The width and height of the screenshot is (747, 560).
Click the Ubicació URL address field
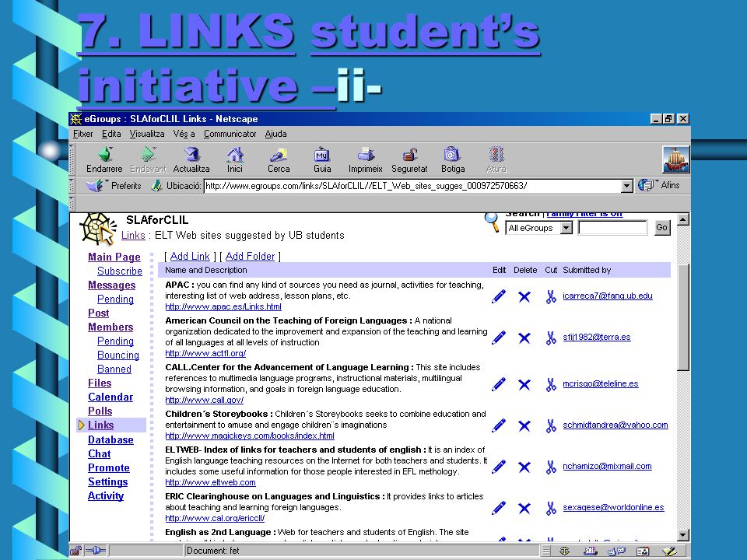(412, 186)
